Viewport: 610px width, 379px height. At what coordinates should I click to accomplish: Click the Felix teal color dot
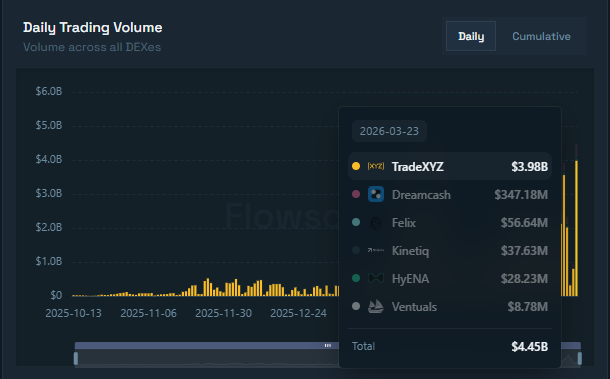(356, 222)
